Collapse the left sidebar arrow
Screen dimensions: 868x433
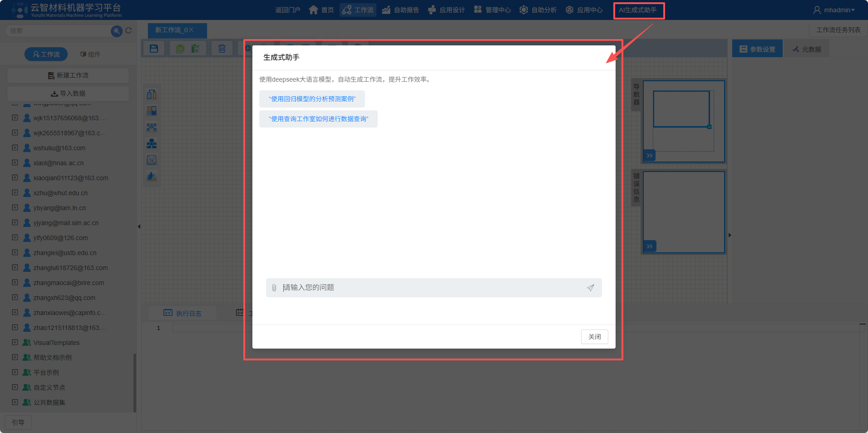coord(139,226)
